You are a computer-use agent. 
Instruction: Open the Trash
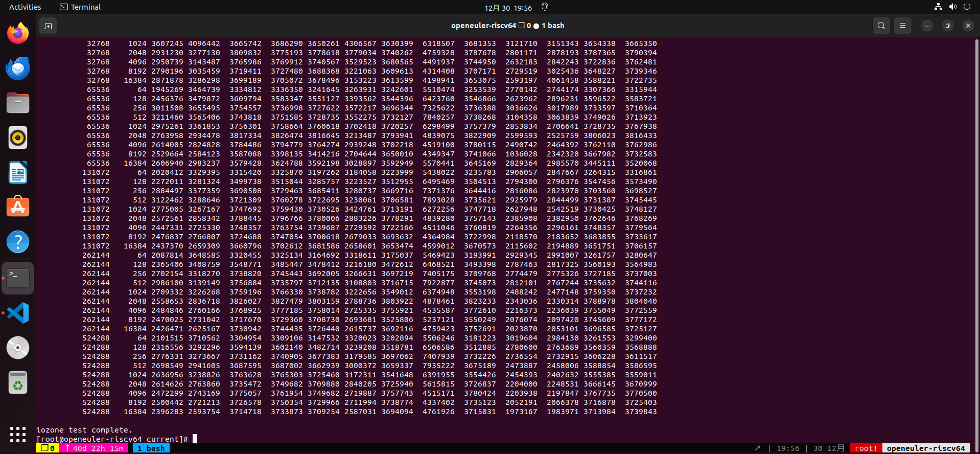[x=18, y=382]
